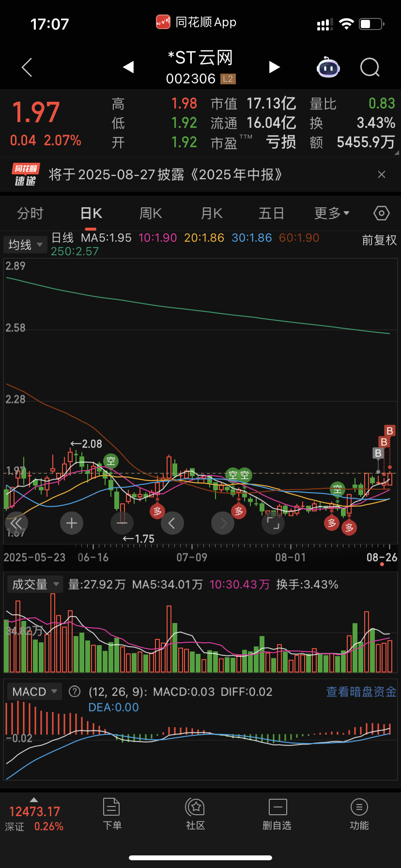Expand quote details corner triangle
Screen dimensions: 401x868
(x=397, y=153)
